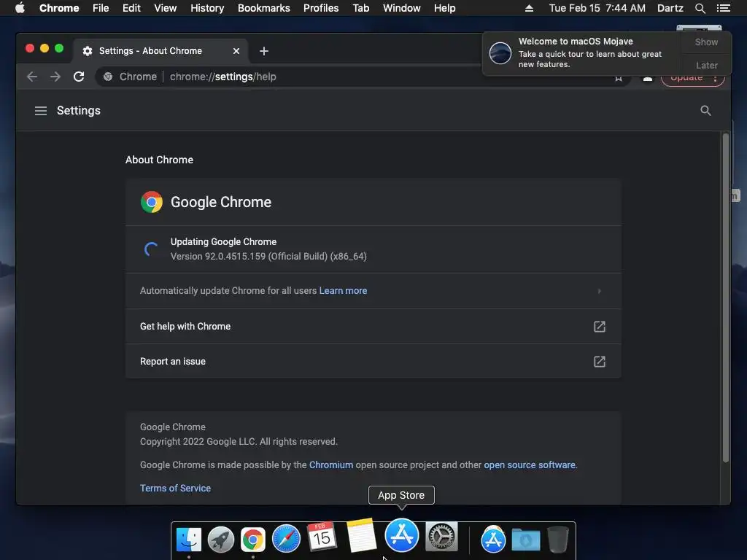Open the Downloads folder in Dock
Viewport: 747px width, 560px height.
coord(525,540)
